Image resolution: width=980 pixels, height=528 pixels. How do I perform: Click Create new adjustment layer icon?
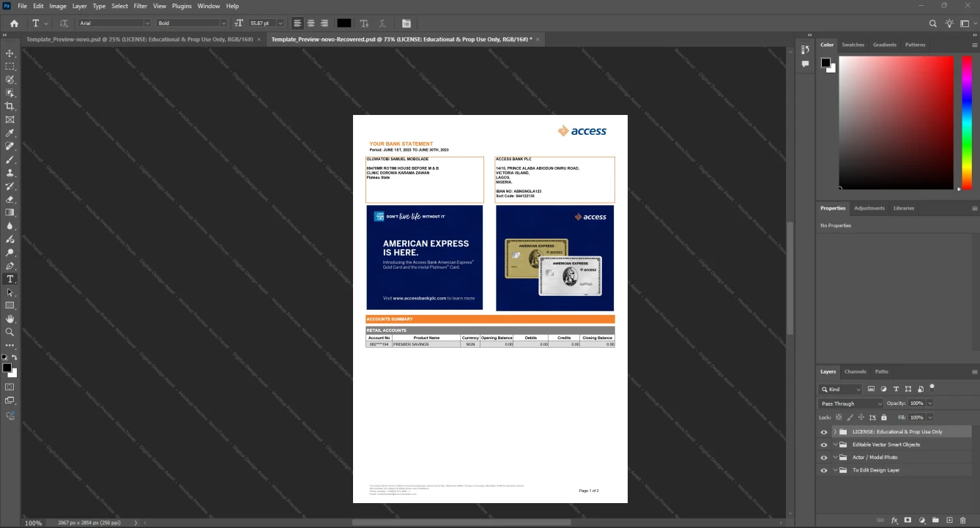pyautogui.click(x=921, y=520)
